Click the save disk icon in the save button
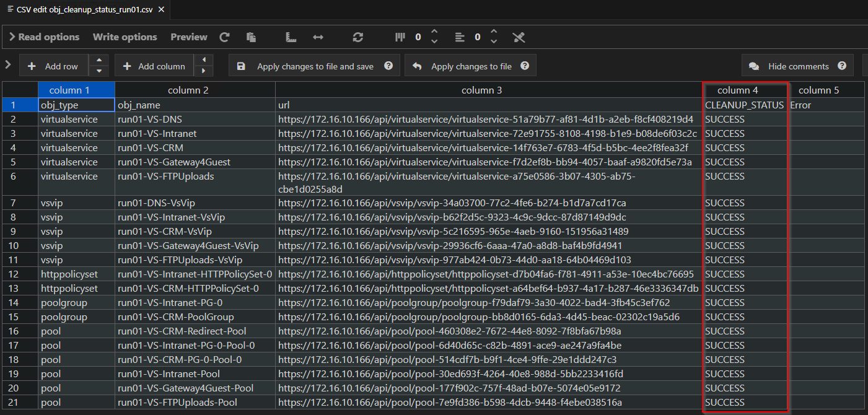The width and height of the screenshot is (868, 415). [x=241, y=65]
